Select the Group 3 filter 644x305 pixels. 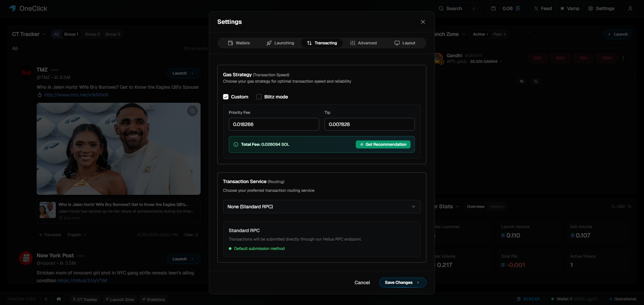113,34
